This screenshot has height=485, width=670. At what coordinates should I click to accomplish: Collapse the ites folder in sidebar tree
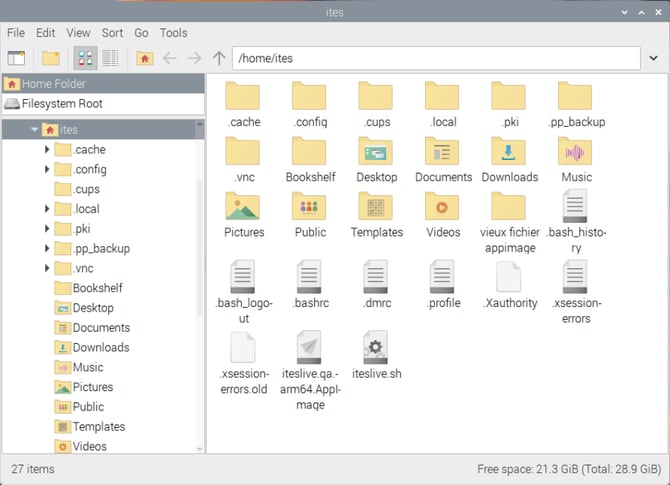pyautogui.click(x=34, y=130)
